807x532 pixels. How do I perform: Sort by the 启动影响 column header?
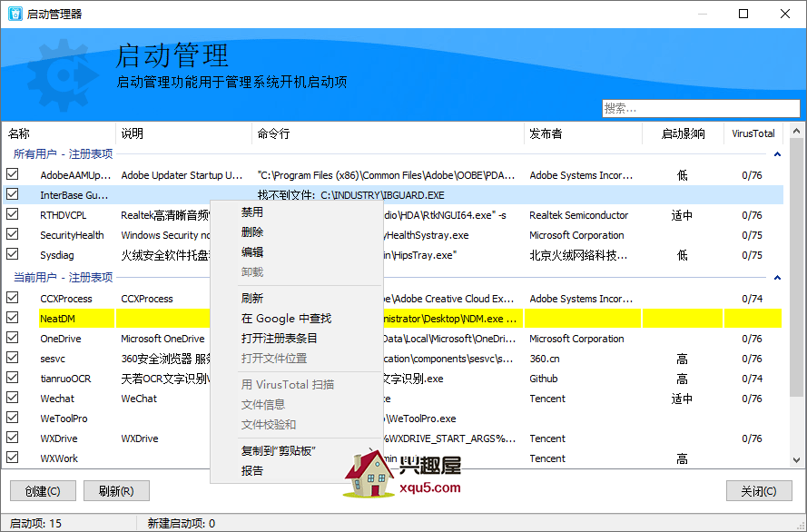[683, 133]
